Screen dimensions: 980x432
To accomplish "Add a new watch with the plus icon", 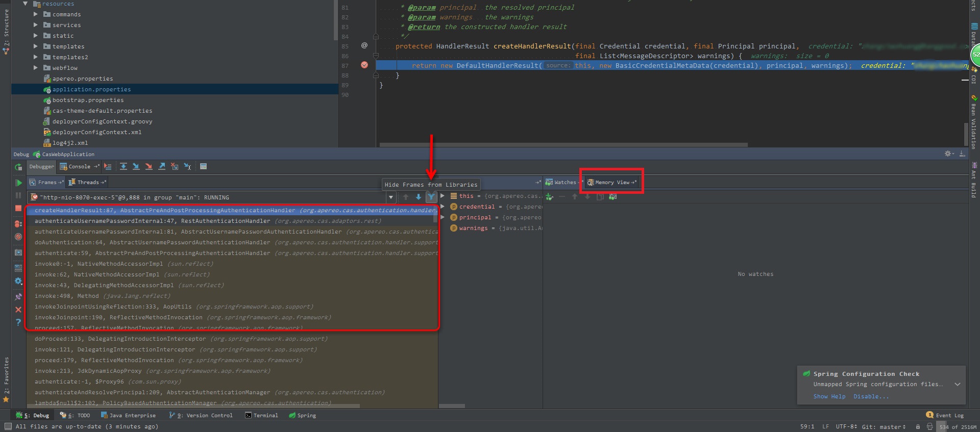I will point(549,197).
